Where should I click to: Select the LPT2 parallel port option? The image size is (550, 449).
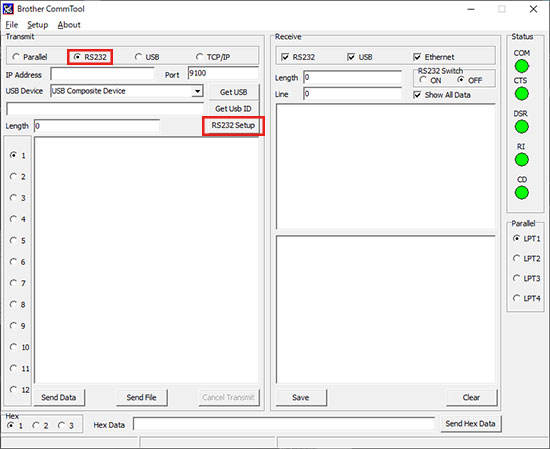coord(516,258)
